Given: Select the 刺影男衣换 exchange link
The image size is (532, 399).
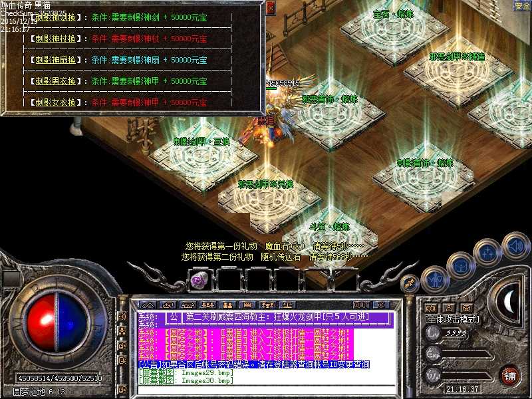Looking at the screenshot, I should (x=55, y=81).
